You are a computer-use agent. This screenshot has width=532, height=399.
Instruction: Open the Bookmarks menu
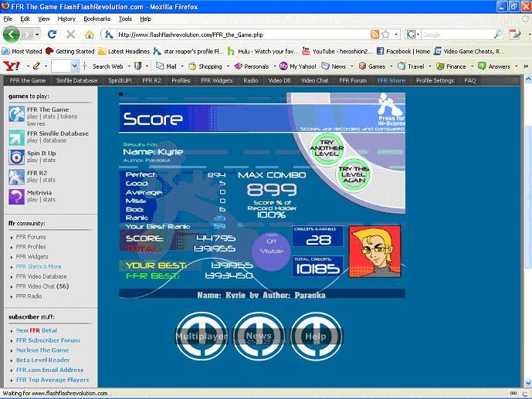click(97, 19)
